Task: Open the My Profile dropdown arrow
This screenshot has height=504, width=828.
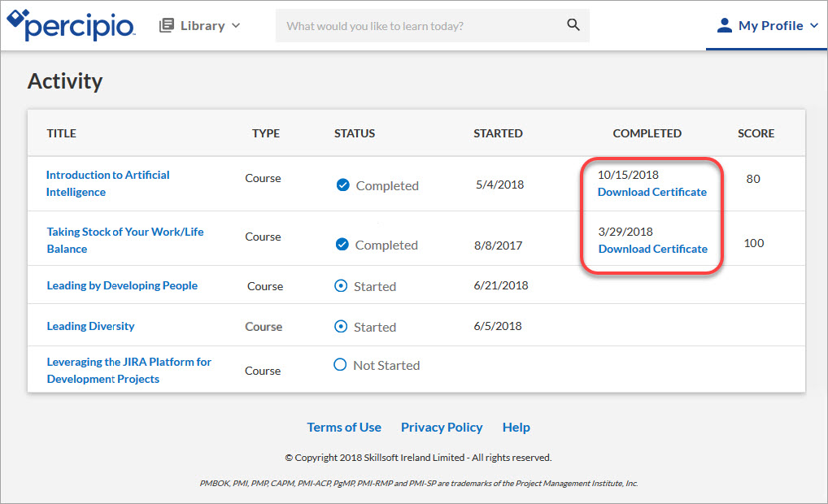Action: (813, 26)
